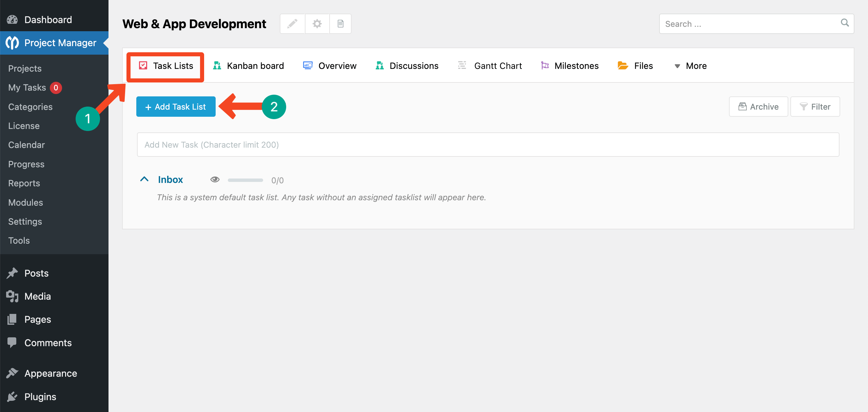Toggle Inbox visibility eye icon
The width and height of the screenshot is (868, 412).
[215, 180]
